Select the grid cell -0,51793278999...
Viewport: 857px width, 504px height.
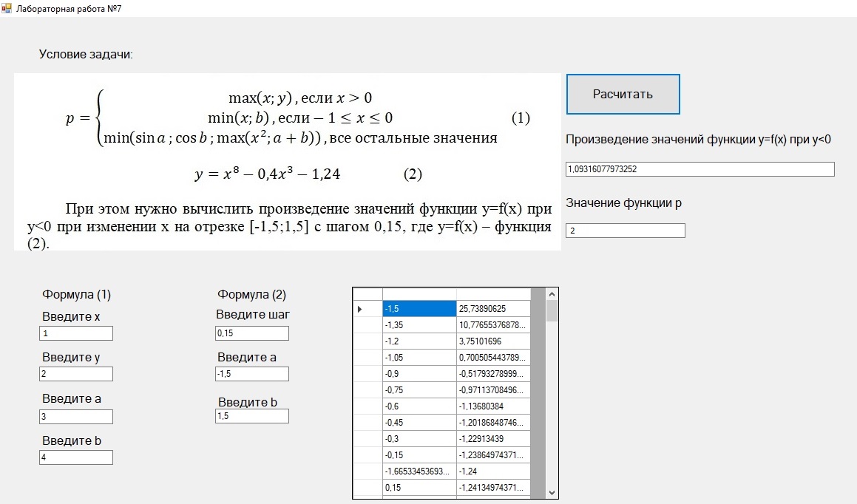[493, 374]
